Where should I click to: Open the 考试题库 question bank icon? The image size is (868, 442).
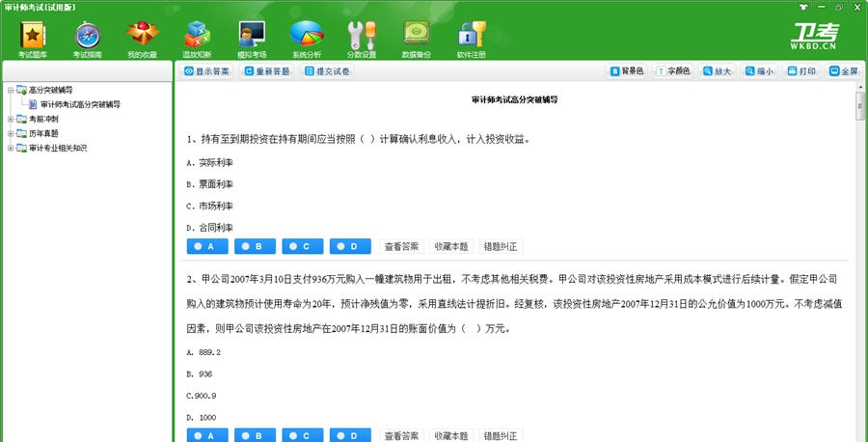(x=33, y=40)
